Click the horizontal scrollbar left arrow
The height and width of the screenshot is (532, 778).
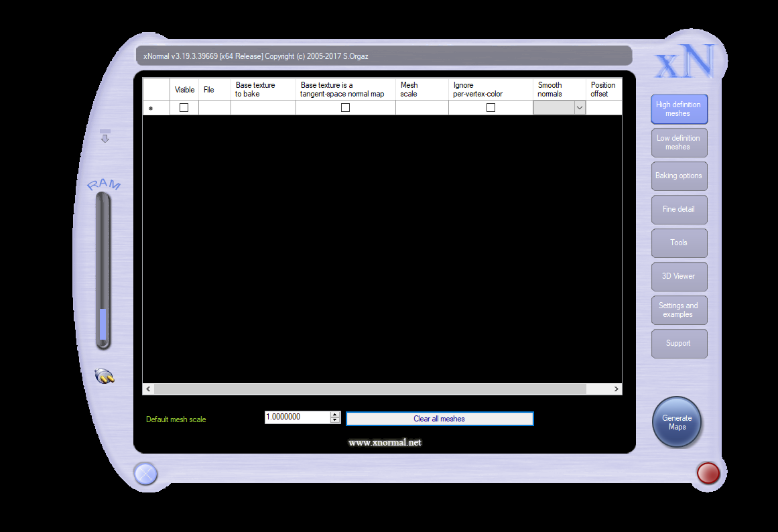pyautogui.click(x=148, y=389)
